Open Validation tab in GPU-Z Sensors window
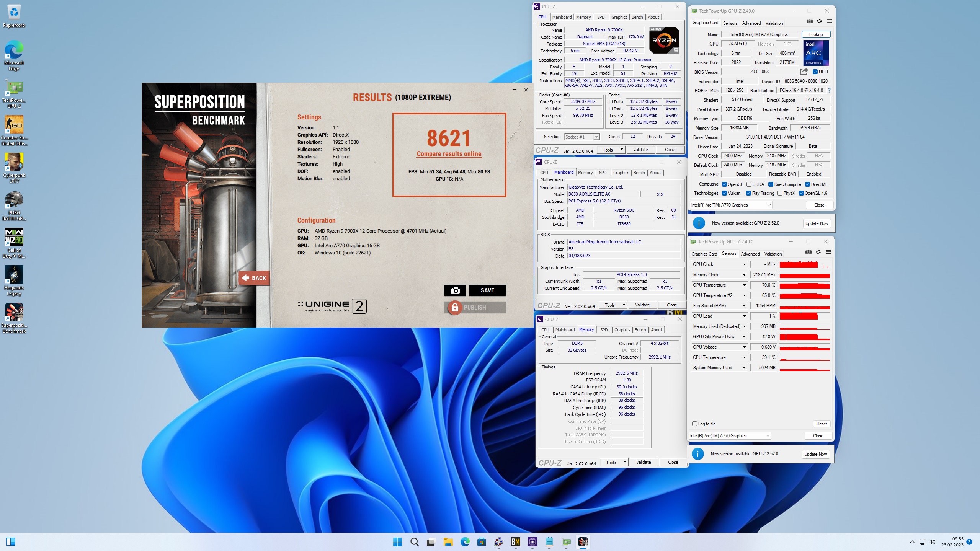 (x=773, y=254)
